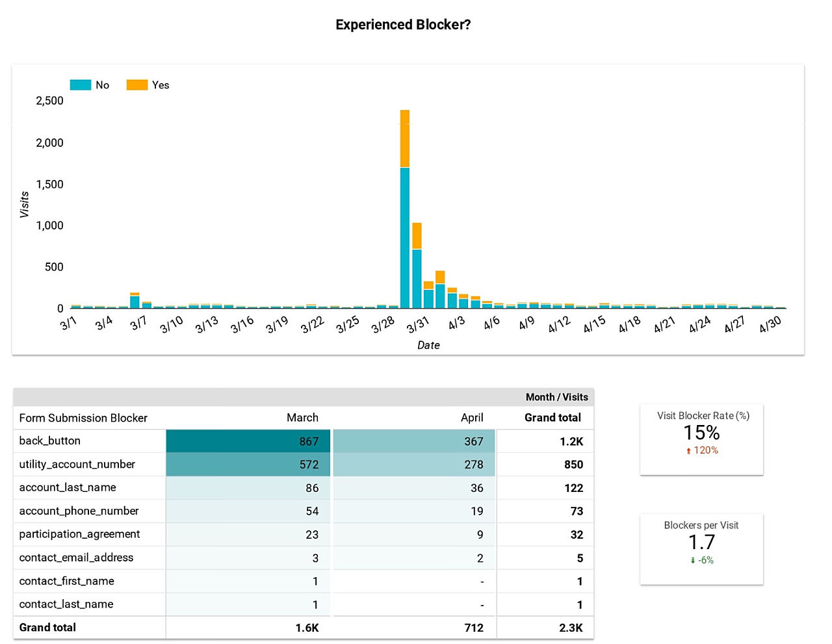The width and height of the screenshot is (832, 644).
Task: Click the teal 'No' legend swatch
Action: [x=81, y=85]
